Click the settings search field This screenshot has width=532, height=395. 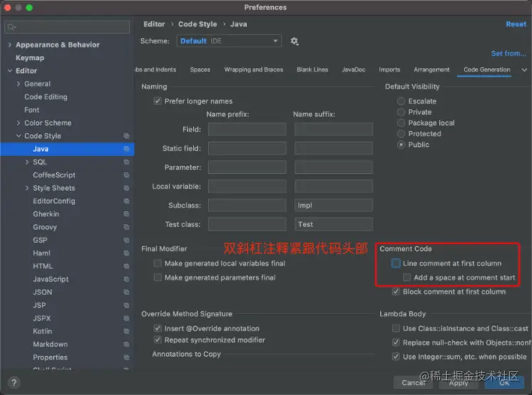coord(67,27)
